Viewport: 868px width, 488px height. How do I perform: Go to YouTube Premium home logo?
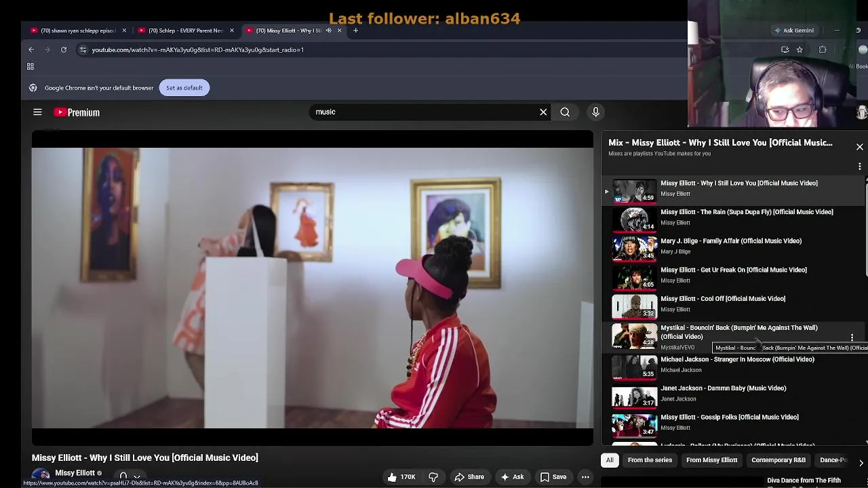pos(77,113)
